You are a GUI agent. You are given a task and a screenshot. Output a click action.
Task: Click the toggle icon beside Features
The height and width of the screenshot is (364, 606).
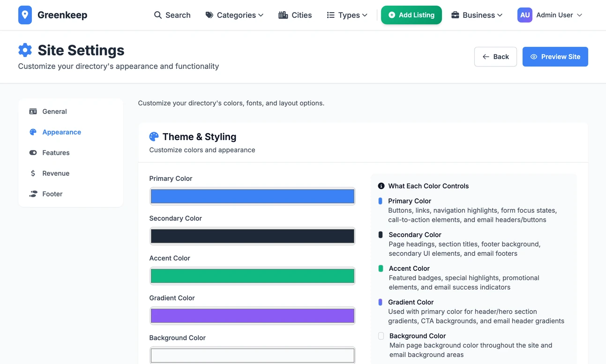point(33,153)
